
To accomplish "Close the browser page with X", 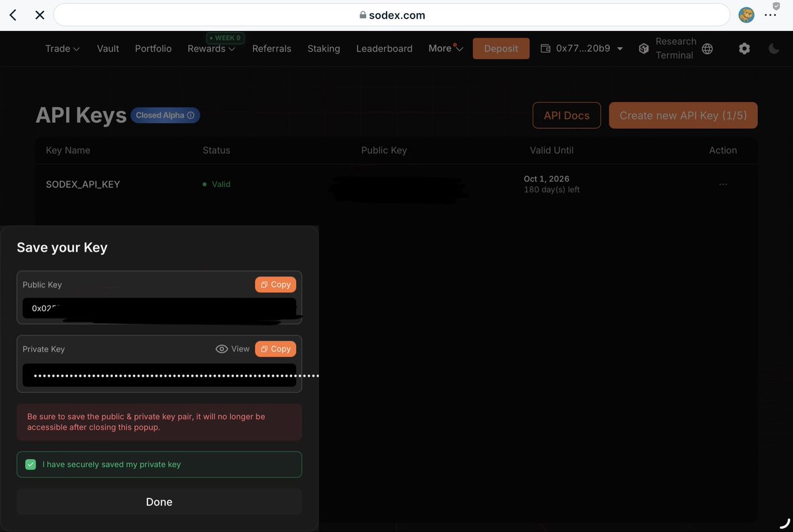I will tap(40, 15).
